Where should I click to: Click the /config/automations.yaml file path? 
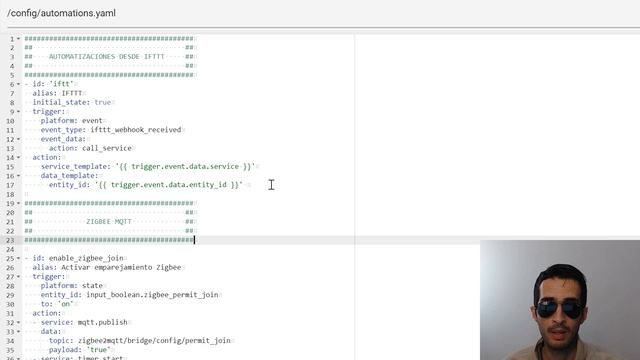click(61, 13)
